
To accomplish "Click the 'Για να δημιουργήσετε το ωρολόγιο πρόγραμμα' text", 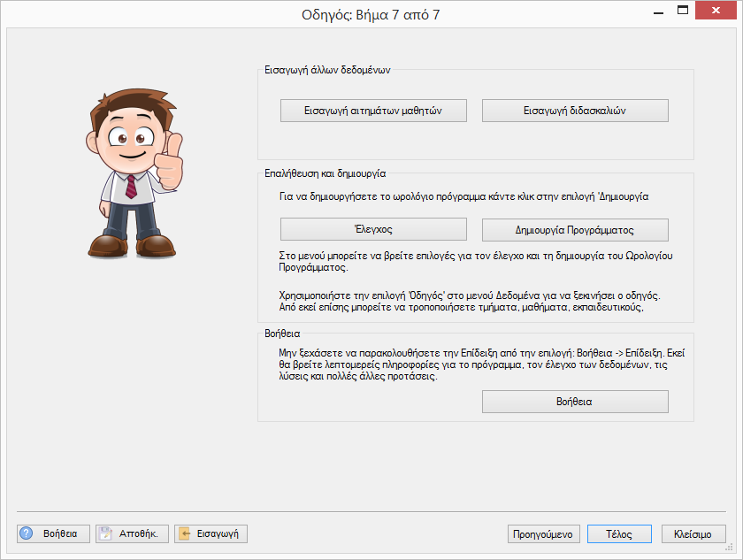I will click(x=458, y=196).
